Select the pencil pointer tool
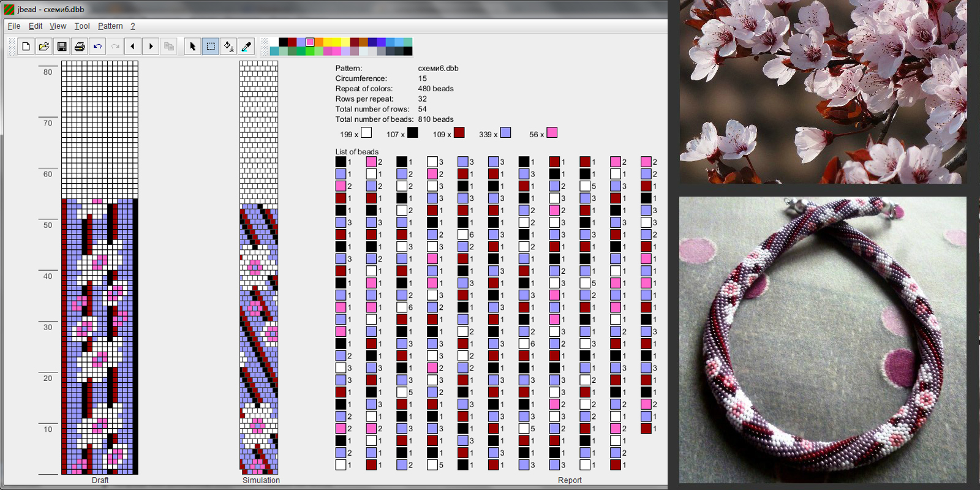 pos(192,46)
